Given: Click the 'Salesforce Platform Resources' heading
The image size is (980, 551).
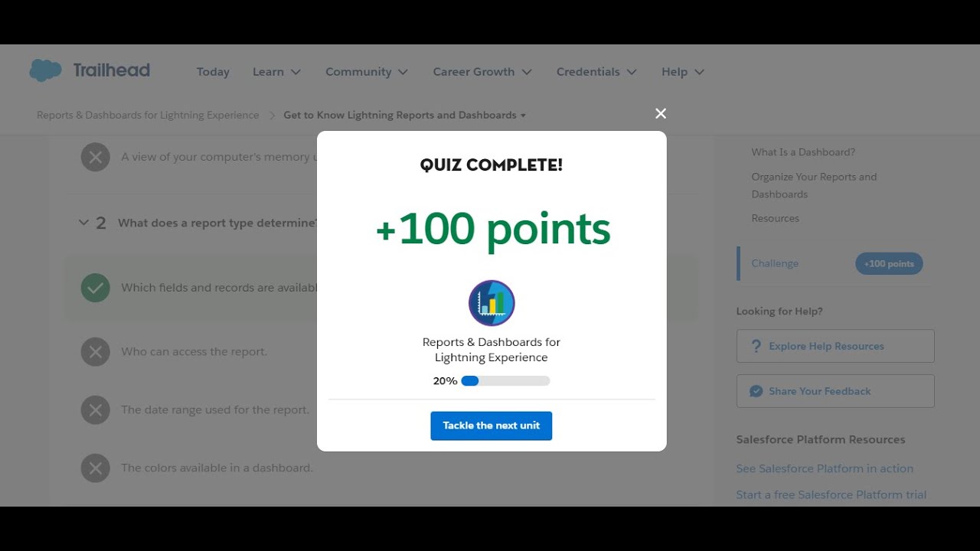Looking at the screenshot, I should 821,439.
